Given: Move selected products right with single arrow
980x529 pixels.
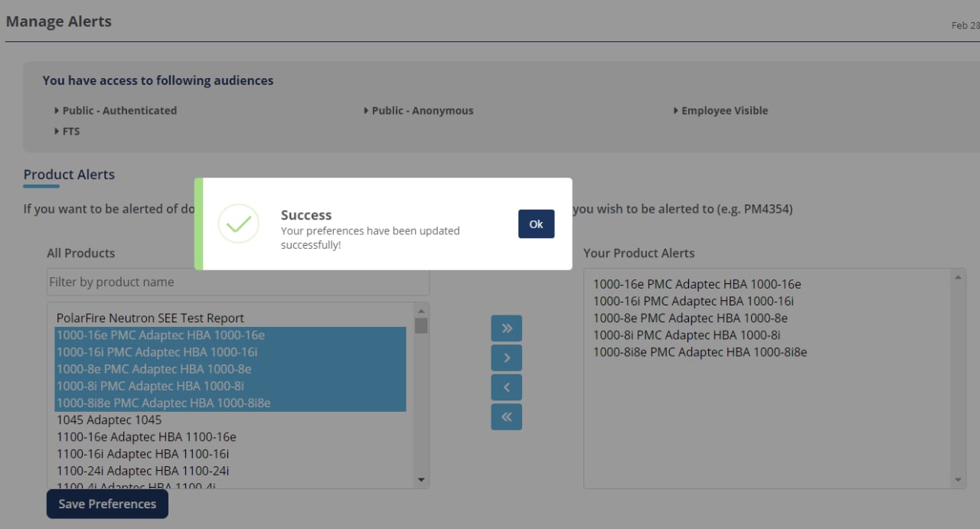Looking at the screenshot, I should 506,358.
